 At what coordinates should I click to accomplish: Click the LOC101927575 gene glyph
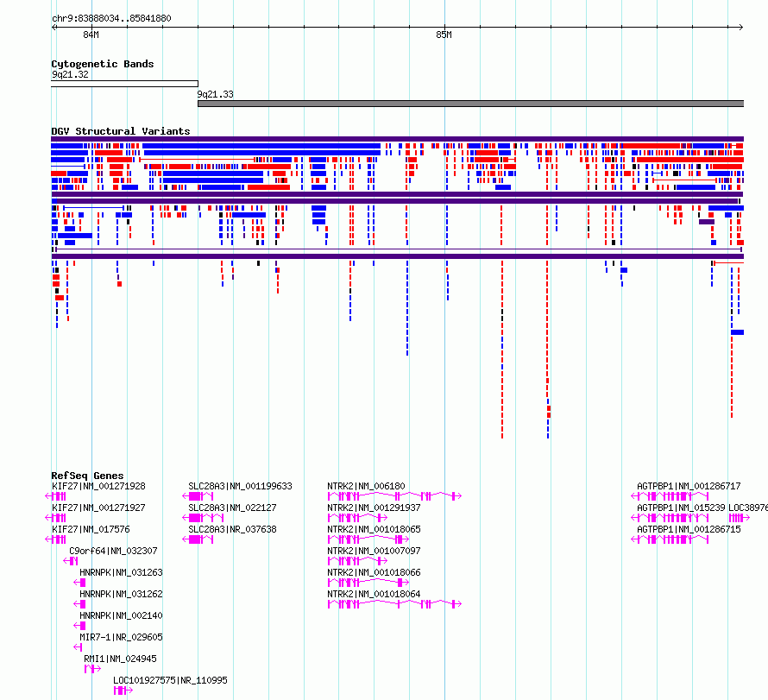(x=123, y=691)
